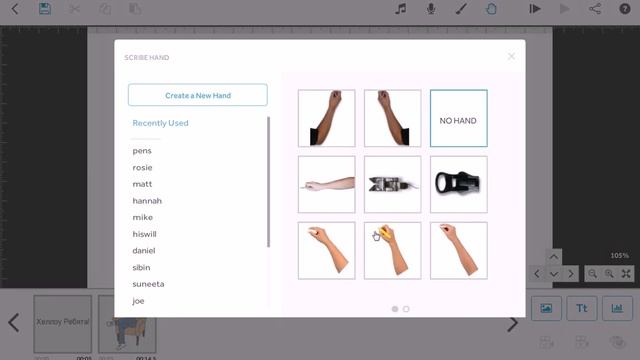Select the Recently Used category
Viewport: 640px width, 360px height.
tap(160, 123)
